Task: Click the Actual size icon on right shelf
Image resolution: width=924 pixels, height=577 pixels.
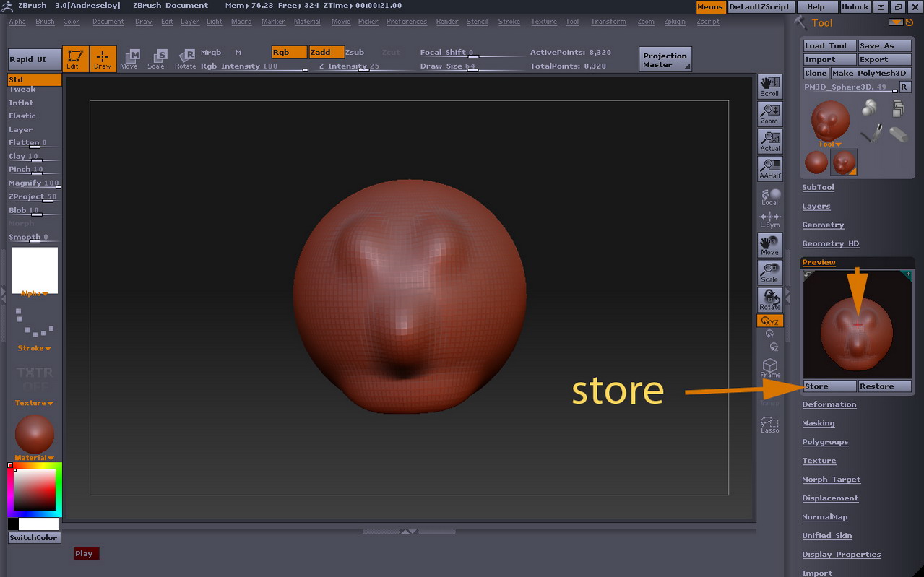Action: coord(769,142)
